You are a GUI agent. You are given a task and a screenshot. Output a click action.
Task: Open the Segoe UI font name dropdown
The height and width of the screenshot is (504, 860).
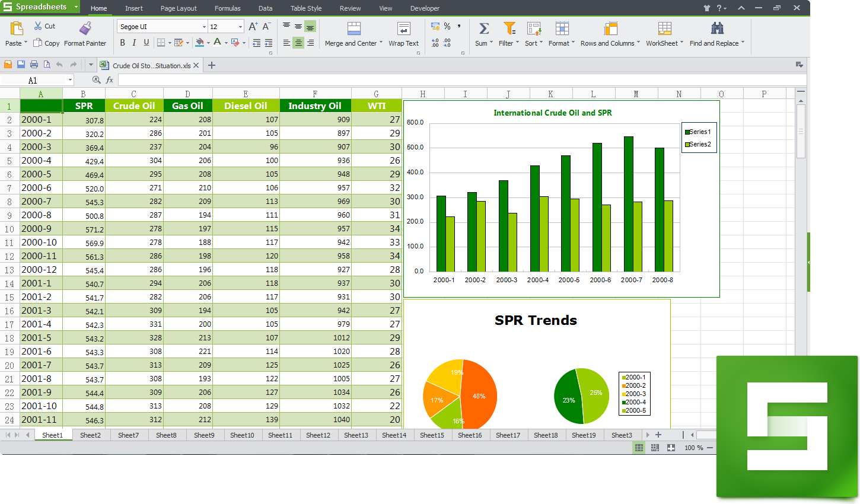coord(204,27)
